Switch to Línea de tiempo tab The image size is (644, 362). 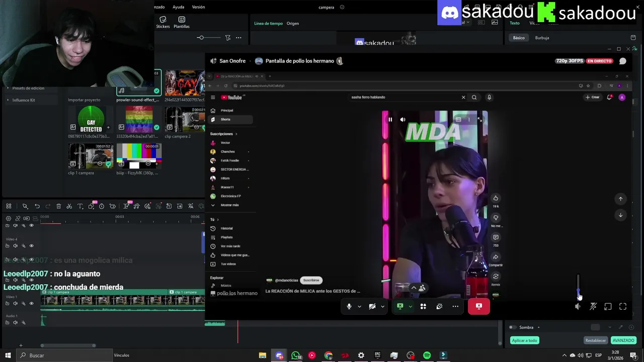coord(268,24)
